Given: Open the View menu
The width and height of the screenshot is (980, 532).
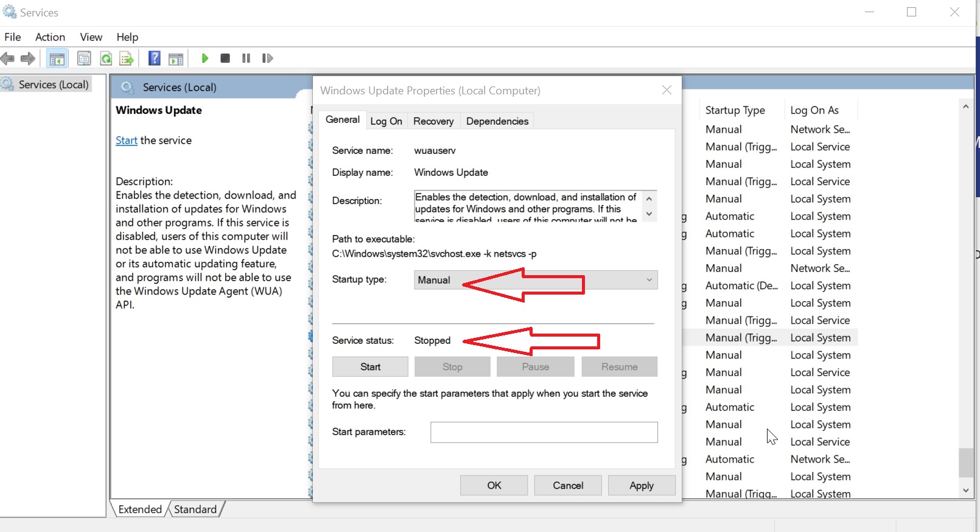Looking at the screenshot, I should (x=91, y=37).
